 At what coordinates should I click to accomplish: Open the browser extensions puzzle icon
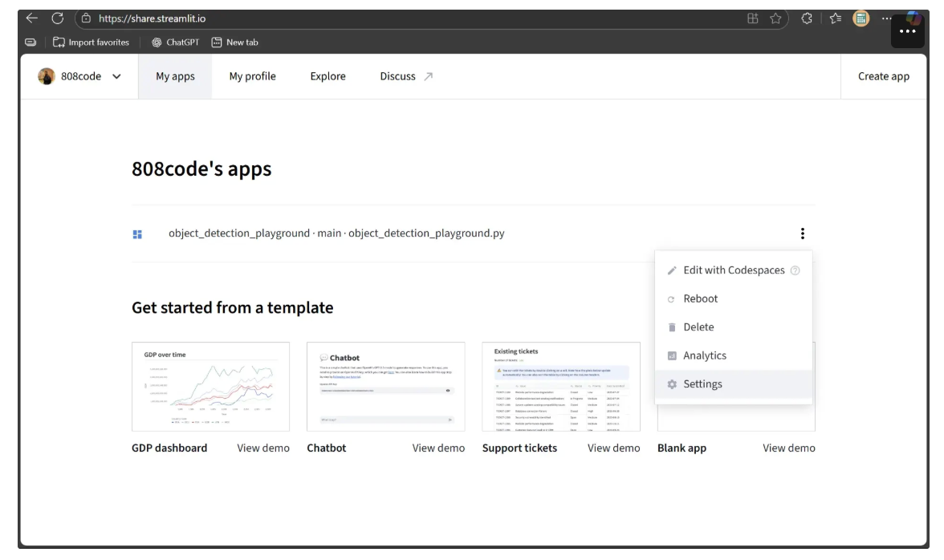(x=807, y=18)
